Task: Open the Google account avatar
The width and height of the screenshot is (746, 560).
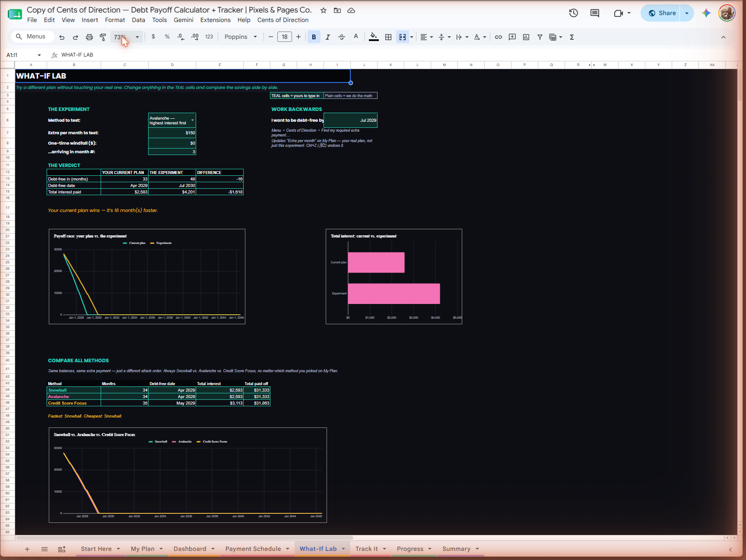Action: (x=727, y=13)
